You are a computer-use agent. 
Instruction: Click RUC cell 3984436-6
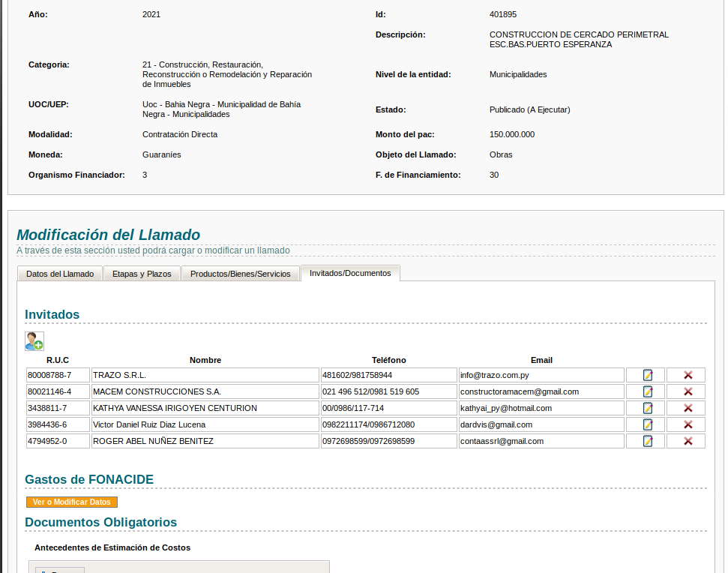(58, 424)
